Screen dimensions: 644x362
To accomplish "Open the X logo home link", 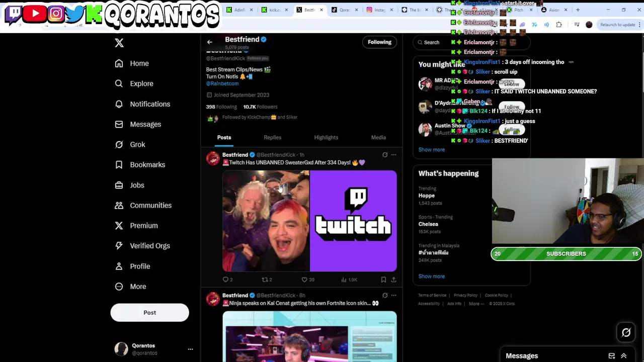I will point(119,43).
